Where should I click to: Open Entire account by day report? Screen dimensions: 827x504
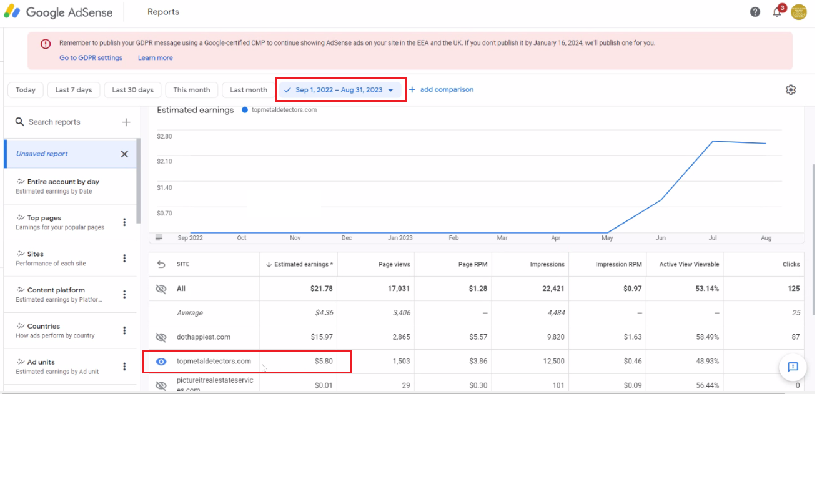pyautogui.click(x=70, y=186)
